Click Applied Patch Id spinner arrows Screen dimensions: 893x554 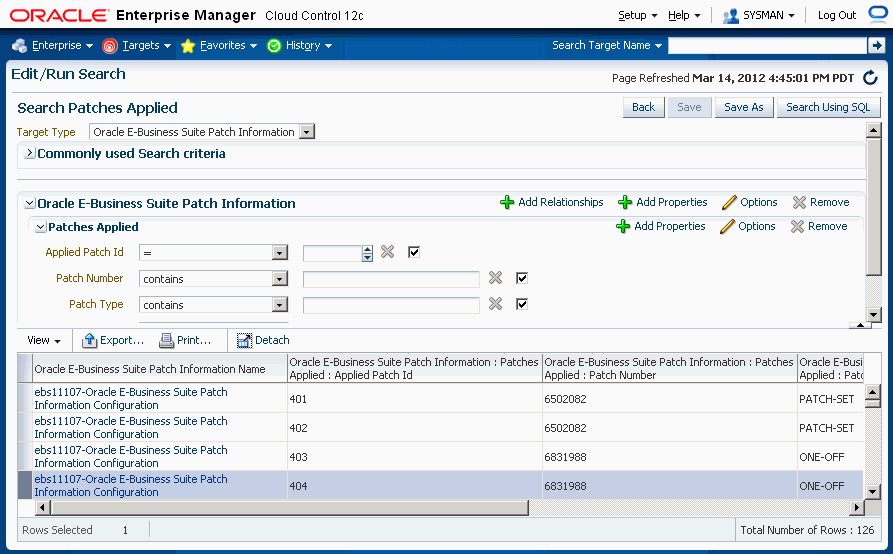point(367,253)
